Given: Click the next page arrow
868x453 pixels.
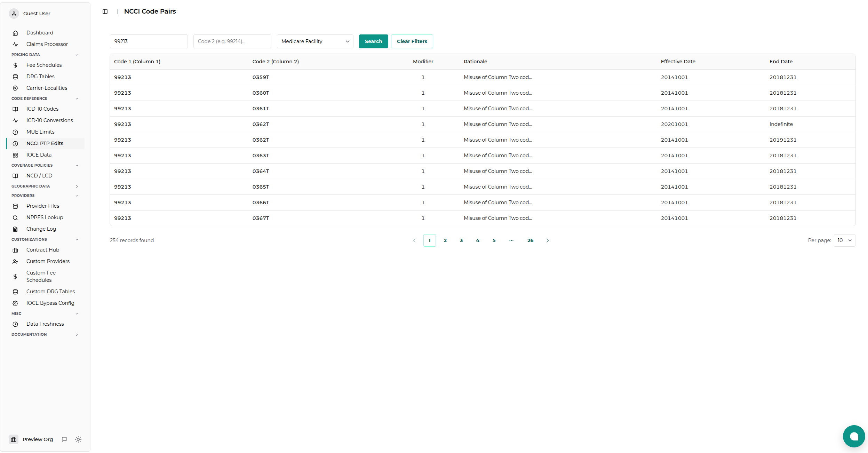Looking at the screenshot, I should point(547,240).
